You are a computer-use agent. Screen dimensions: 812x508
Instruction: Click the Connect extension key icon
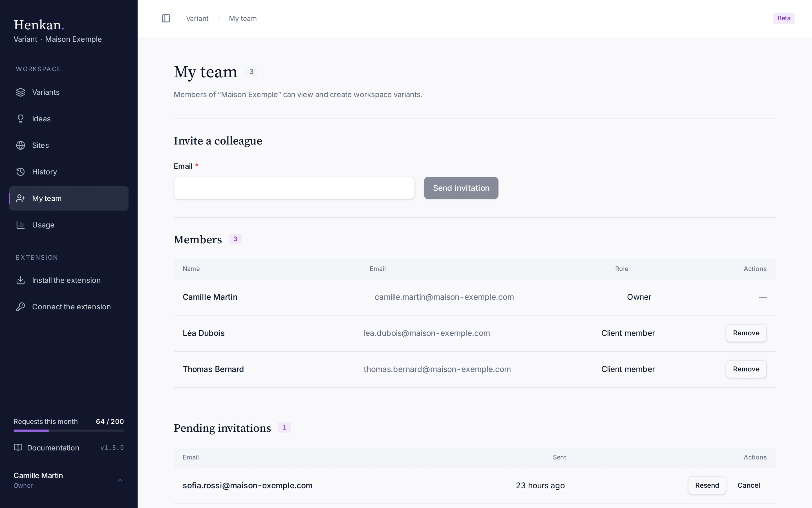tap(21, 307)
